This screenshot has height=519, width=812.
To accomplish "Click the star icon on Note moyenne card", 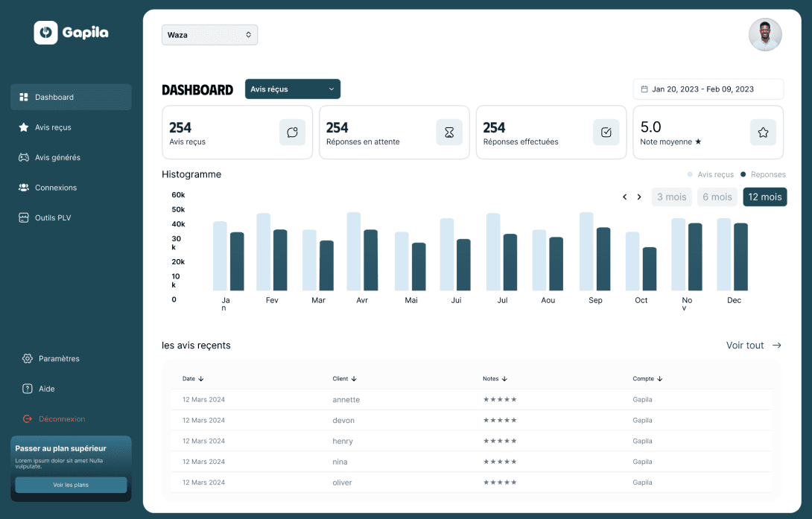I will pyautogui.click(x=763, y=133).
